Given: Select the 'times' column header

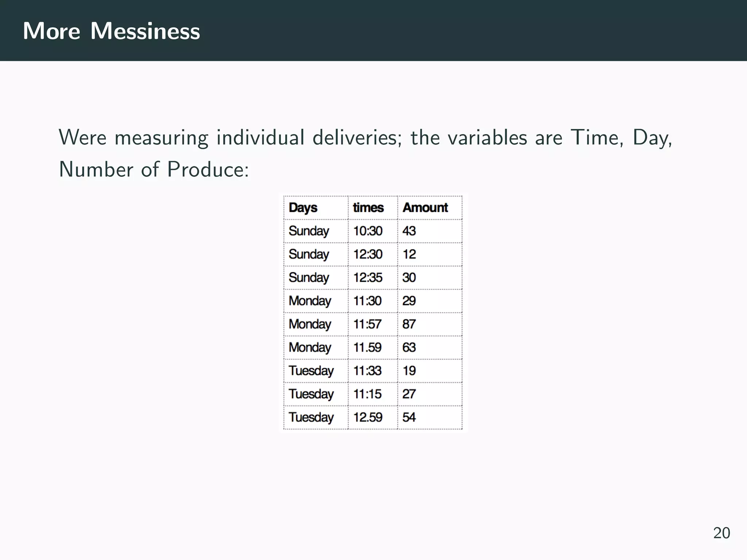Looking at the screenshot, I should click(373, 208).
